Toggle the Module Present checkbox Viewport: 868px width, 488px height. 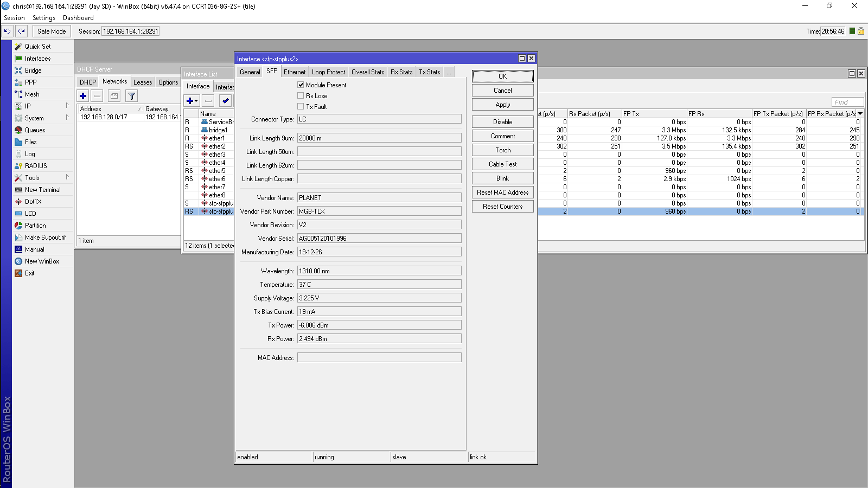pyautogui.click(x=301, y=85)
